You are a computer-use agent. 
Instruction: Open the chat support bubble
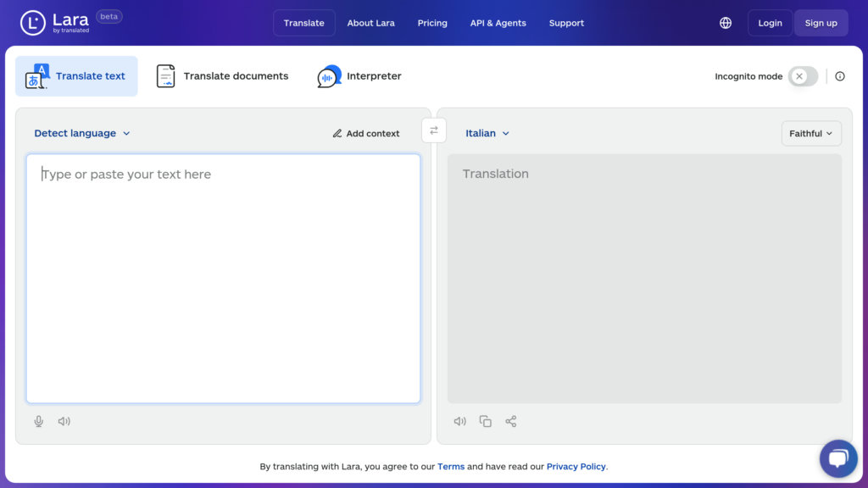[838, 458]
